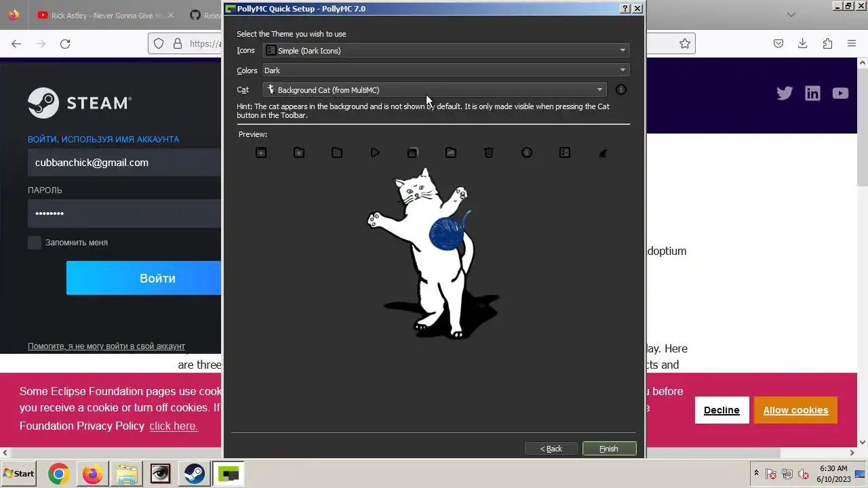Click the settings panel preview icon
Screen dimensions: 868x488
[565, 153]
